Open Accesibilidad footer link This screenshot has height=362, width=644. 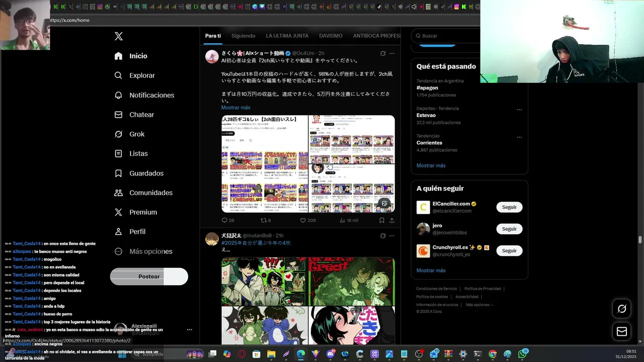click(x=467, y=297)
